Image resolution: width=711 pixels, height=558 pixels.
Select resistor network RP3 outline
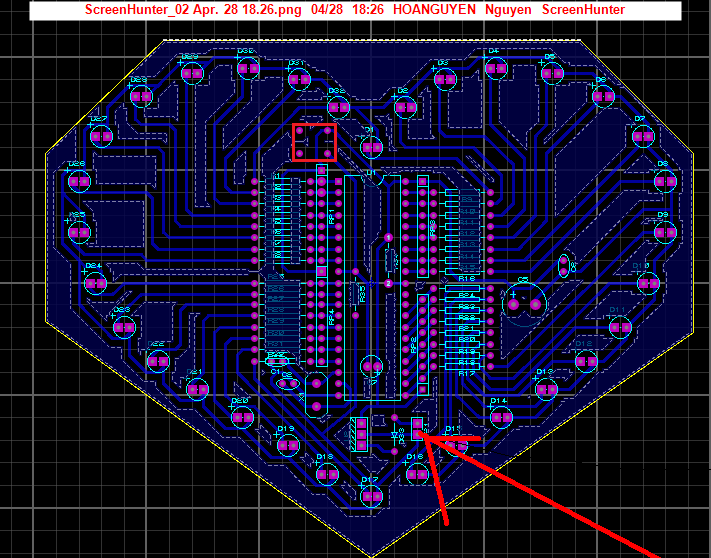[x=423, y=226]
